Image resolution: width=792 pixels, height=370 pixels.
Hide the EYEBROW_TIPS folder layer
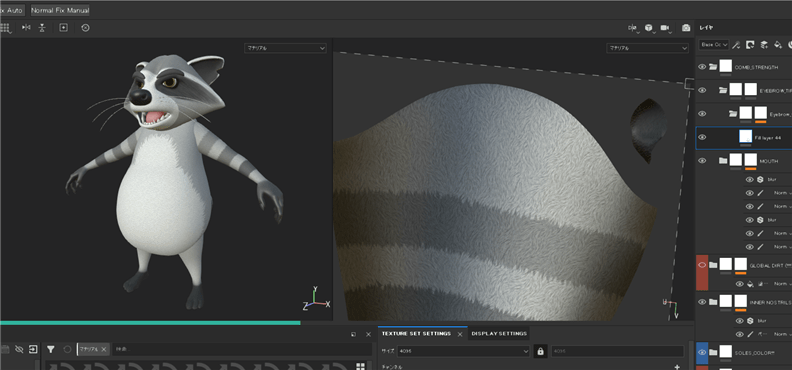click(x=702, y=90)
